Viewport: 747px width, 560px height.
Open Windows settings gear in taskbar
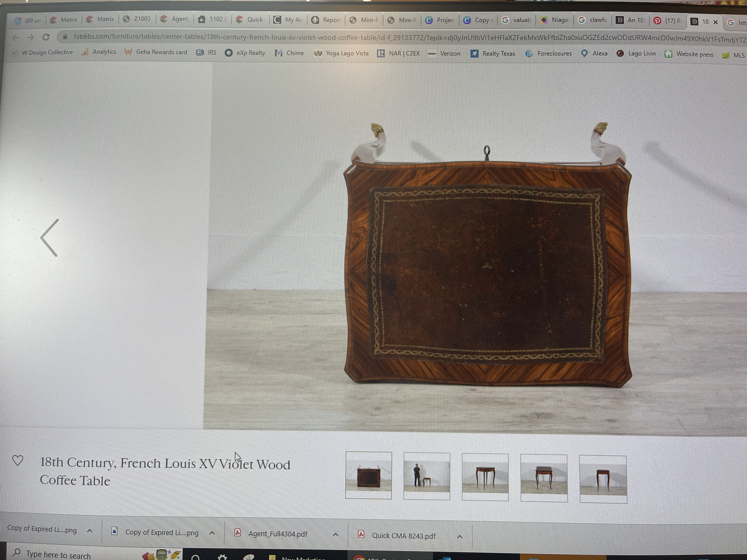[222, 557]
